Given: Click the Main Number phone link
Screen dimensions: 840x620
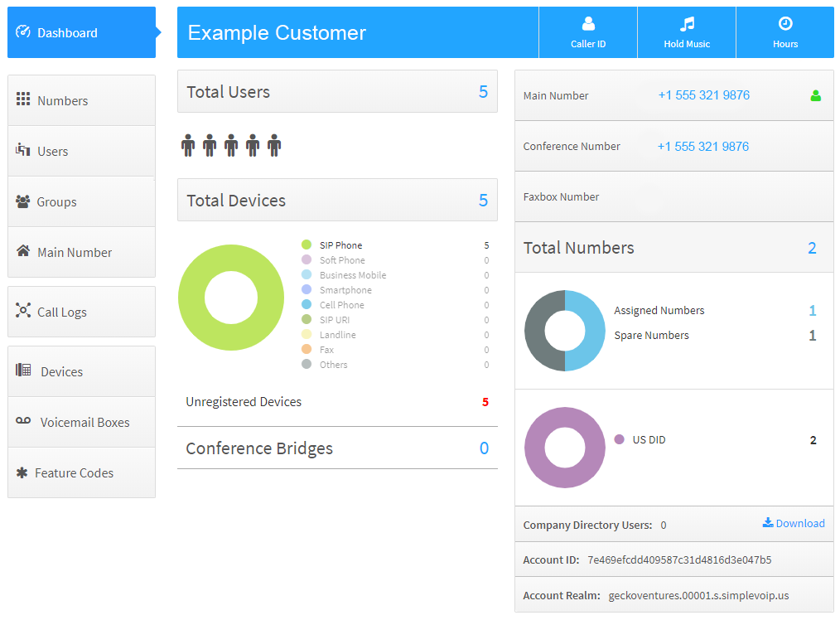Looking at the screenshot, I should pos(703,95).
